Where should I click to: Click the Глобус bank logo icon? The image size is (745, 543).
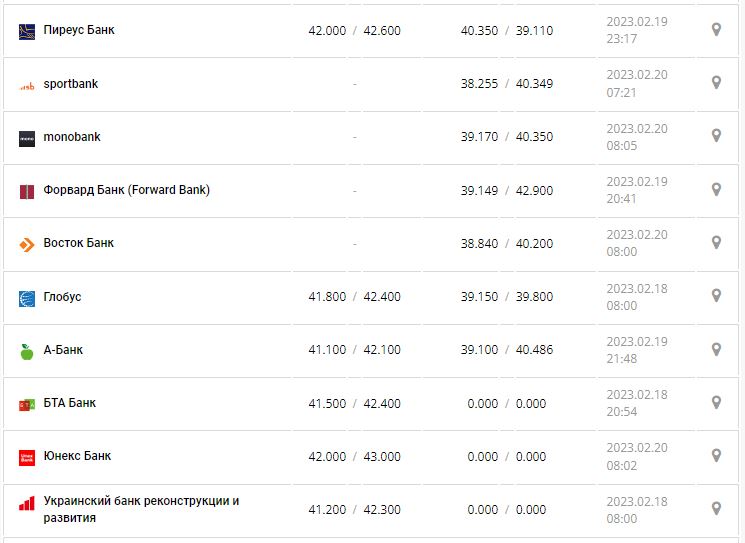(x=27, y=298)
